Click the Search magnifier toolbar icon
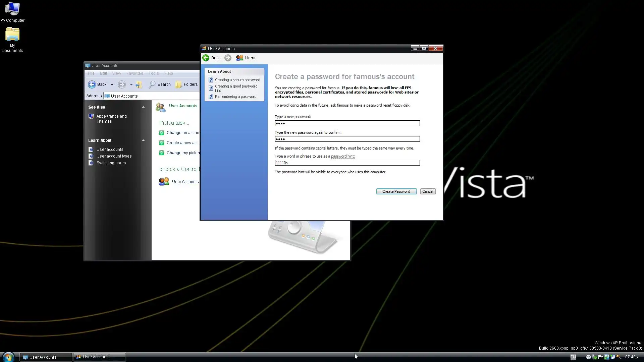The image size is (644, 362). coord(152,84)
